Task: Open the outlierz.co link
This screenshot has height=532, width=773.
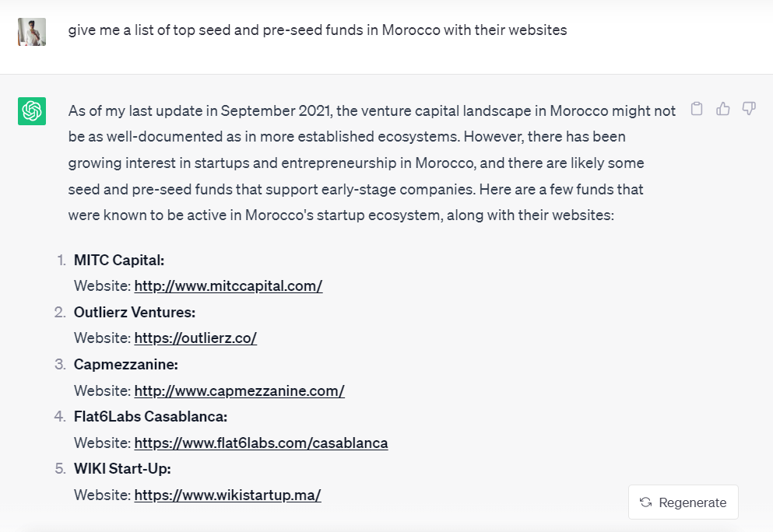Action: click(x=195, y=338)
